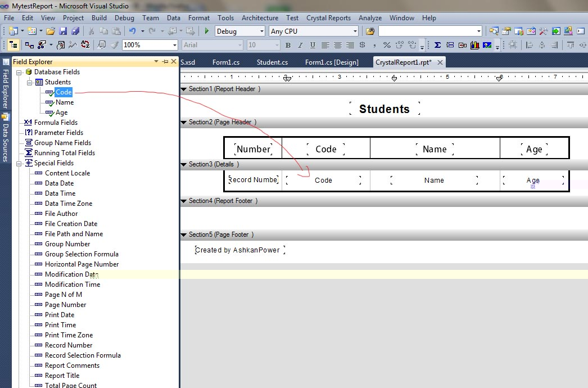
Task: Open the Arial font name dropdown
Action: point(240,45)
